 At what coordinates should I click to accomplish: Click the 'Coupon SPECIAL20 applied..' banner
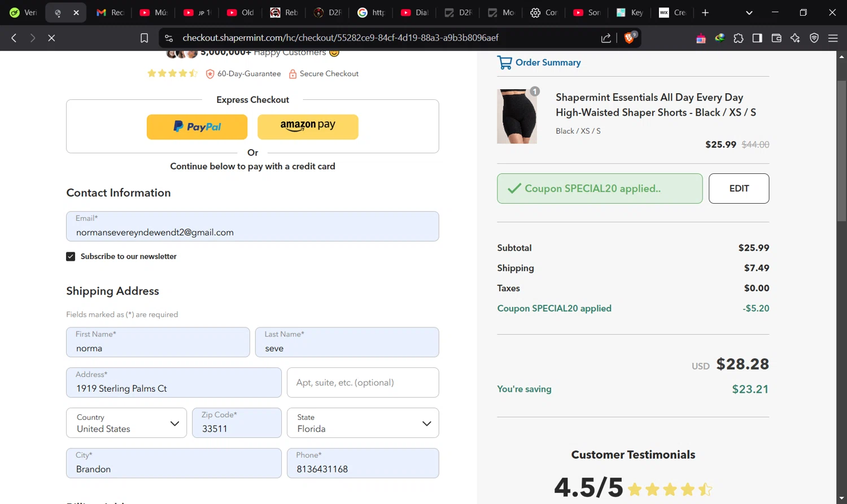click(x=600, y=189)
